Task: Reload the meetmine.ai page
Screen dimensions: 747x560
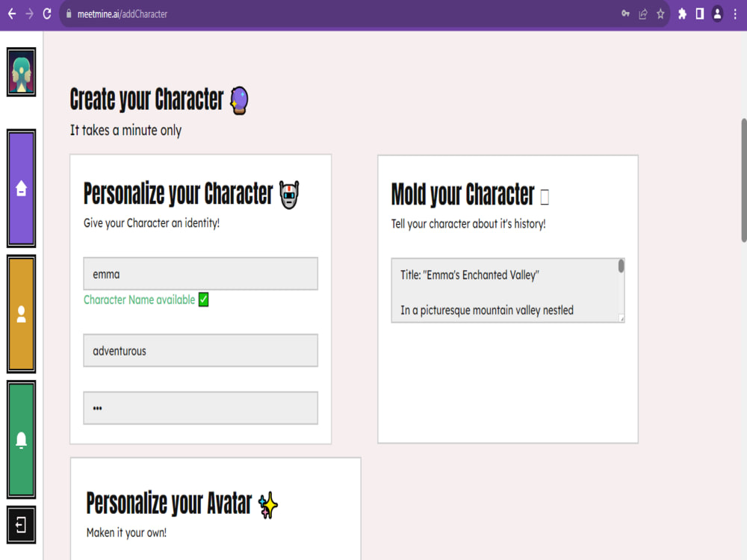Action: pos(46,13)
